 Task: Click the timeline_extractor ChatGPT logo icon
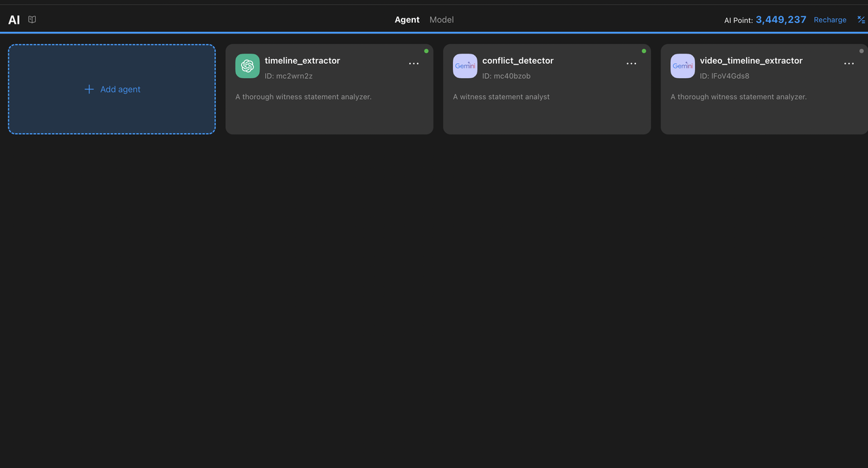248,66
